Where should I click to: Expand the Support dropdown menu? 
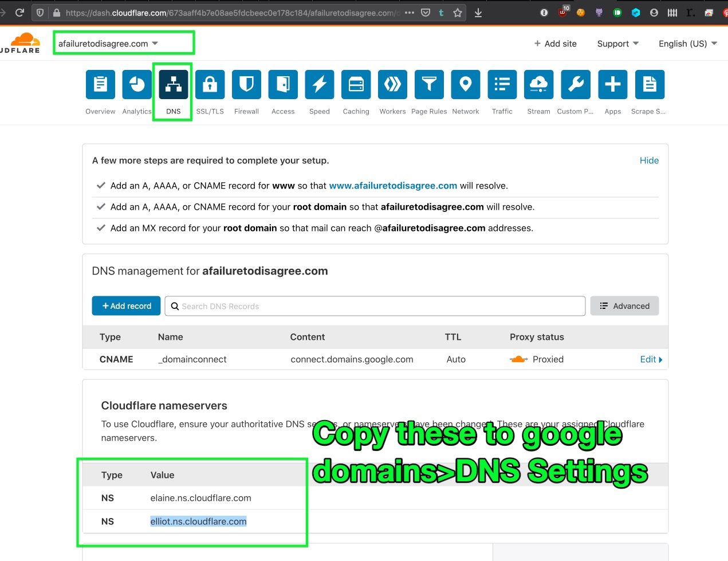pos(618,44)
